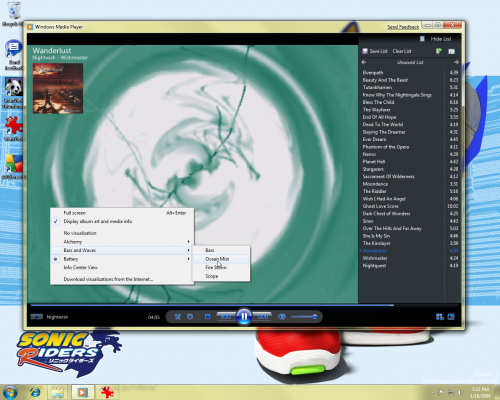Image resolution: width=500 pixels, height=400 pixels.
Task: Select the Battery visualization option
Action: [x=122, y=259]
